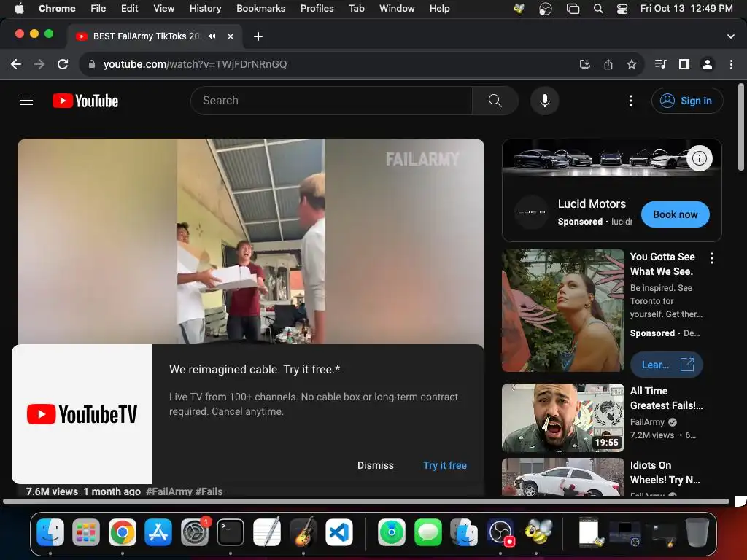Open Chrome's three-dot menu
747x560 pixels.
(x=731, y=64)
